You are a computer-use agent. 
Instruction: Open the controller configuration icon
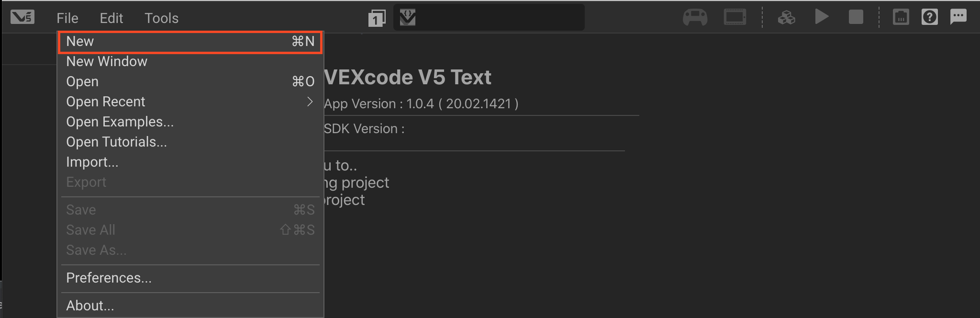[x=695, y=17]
